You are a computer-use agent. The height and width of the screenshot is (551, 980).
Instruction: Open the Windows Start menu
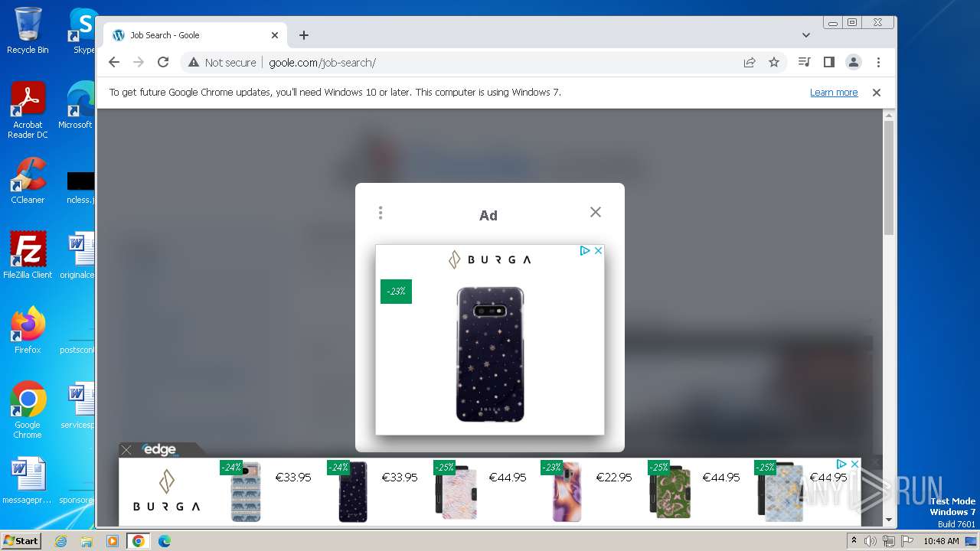coord(21,541)
